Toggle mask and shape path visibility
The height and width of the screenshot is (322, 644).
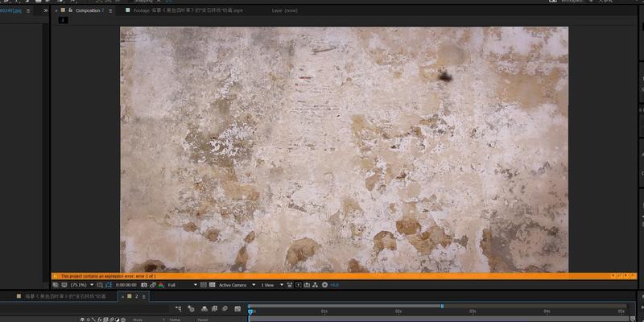pos(109,285)
